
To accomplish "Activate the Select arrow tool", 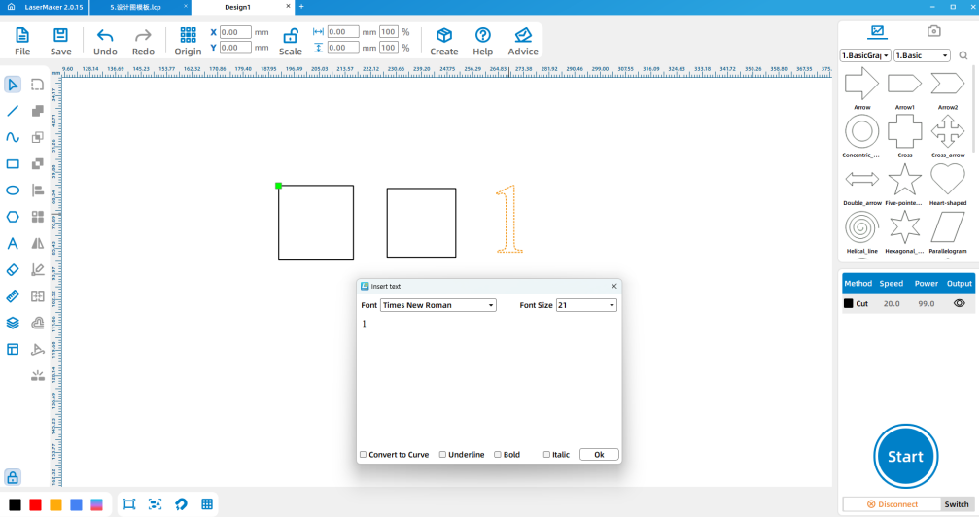I will (x=13, y=85).
